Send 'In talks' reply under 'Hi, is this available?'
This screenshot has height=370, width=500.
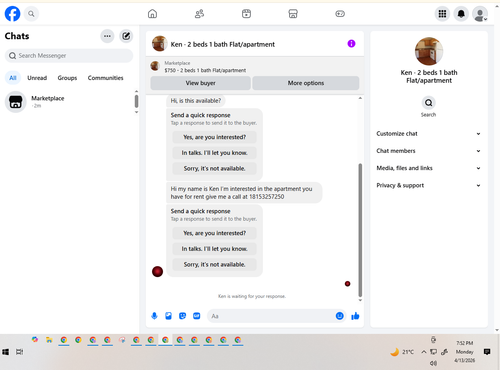tap(214, 153)
